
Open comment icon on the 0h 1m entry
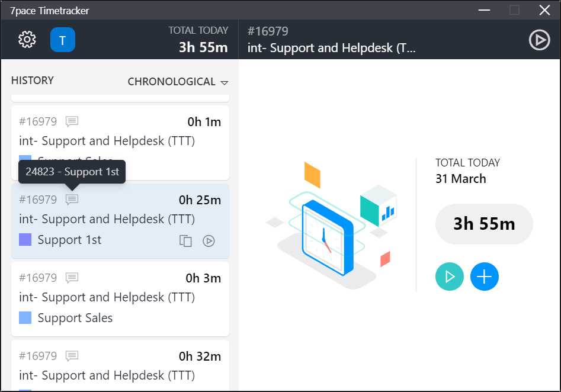(x=72, y=121)
